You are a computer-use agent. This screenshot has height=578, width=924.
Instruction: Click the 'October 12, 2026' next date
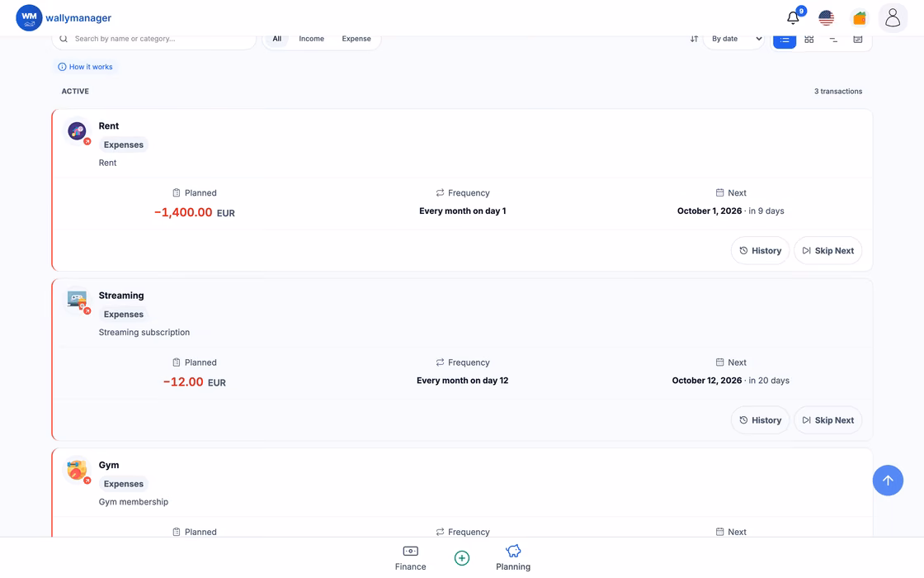(x=706, y=381)
